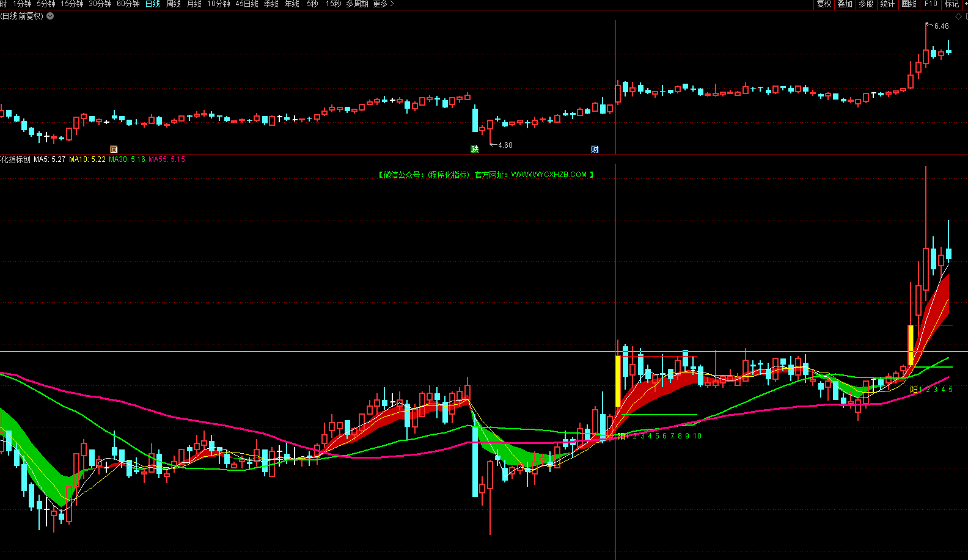The image size is (968, 560).
Task: Switch to the 周线 weekly tab
Action: pyautogui.click(x=174, y=4)
